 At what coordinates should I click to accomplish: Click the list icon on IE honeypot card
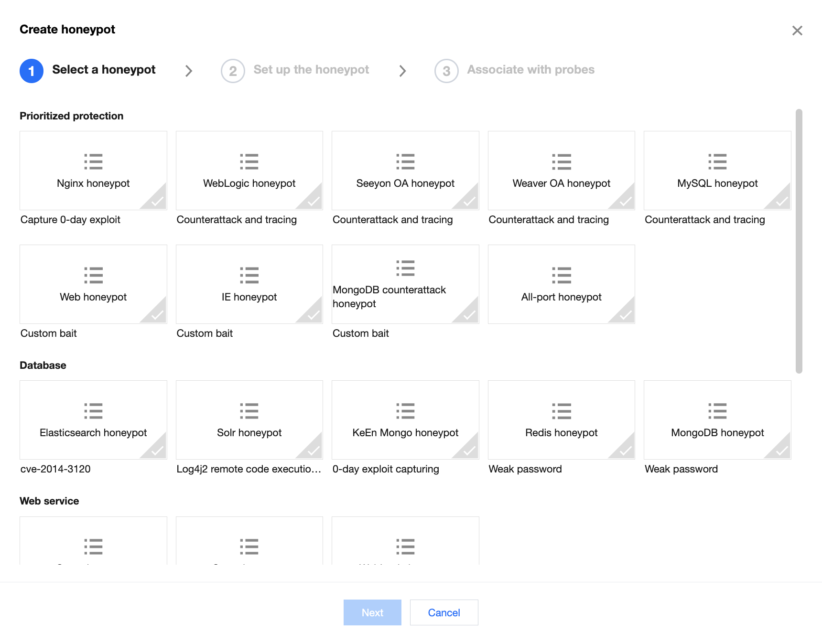pos(249,275)
